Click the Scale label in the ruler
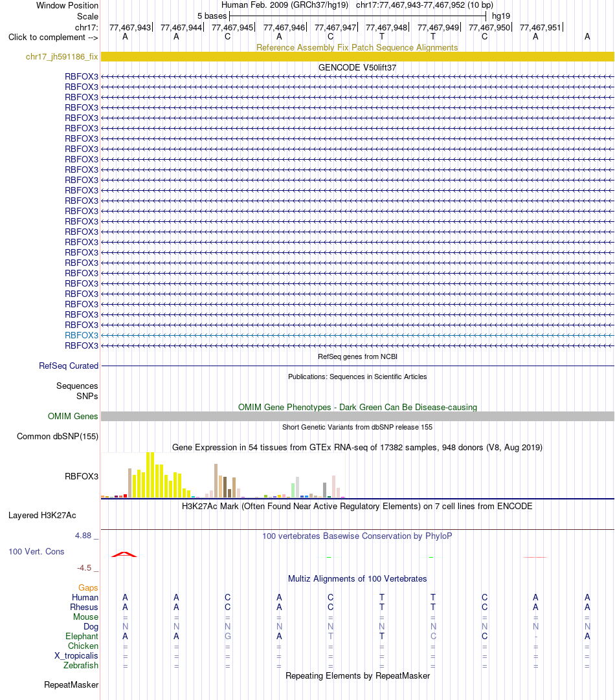The width and height of the screenshot is (615, 700). pos(87,17)
